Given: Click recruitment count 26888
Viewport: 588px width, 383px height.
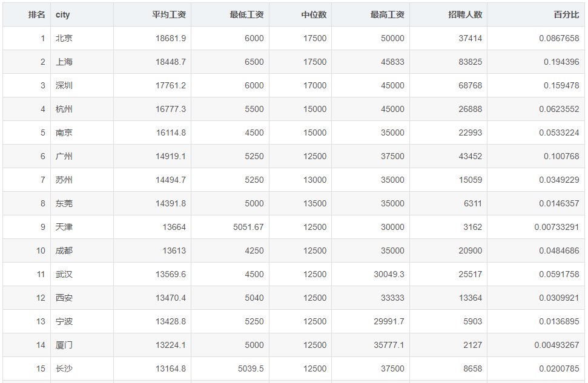Looking at the screenshot, I should pyautogui.click(x=471, y=109).
